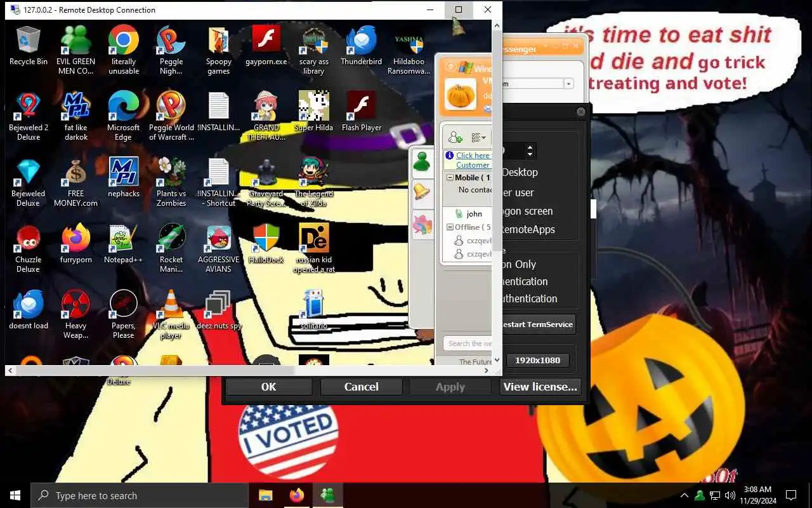
Task: Open the !INSTALLIN... - Shortcut file
Action: [x=218, y=182]
